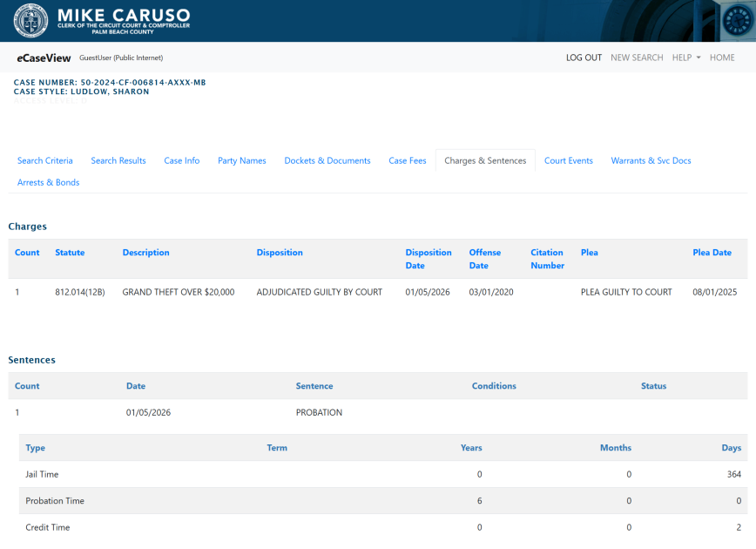Start a NEW SEARCH

(x=637, y=58)
